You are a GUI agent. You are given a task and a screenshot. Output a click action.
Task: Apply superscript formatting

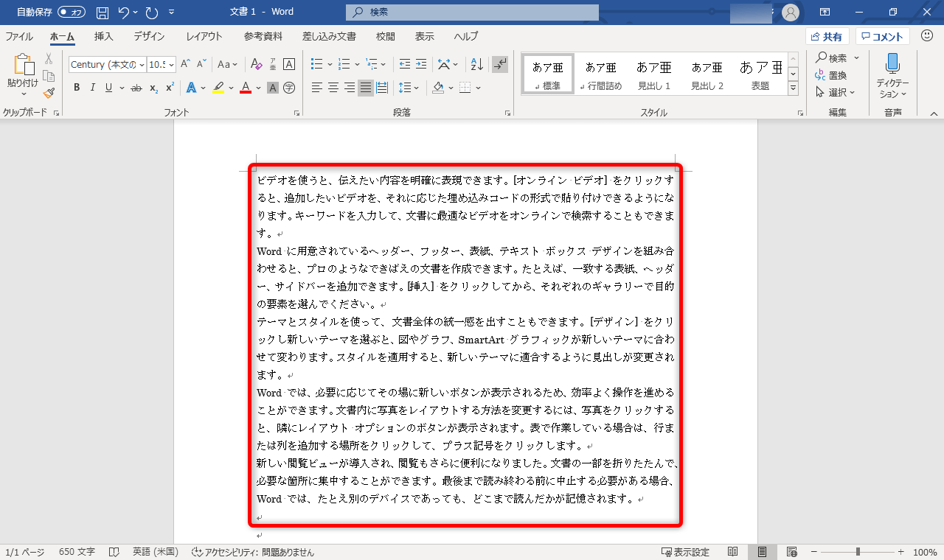(x=170, y=88)
